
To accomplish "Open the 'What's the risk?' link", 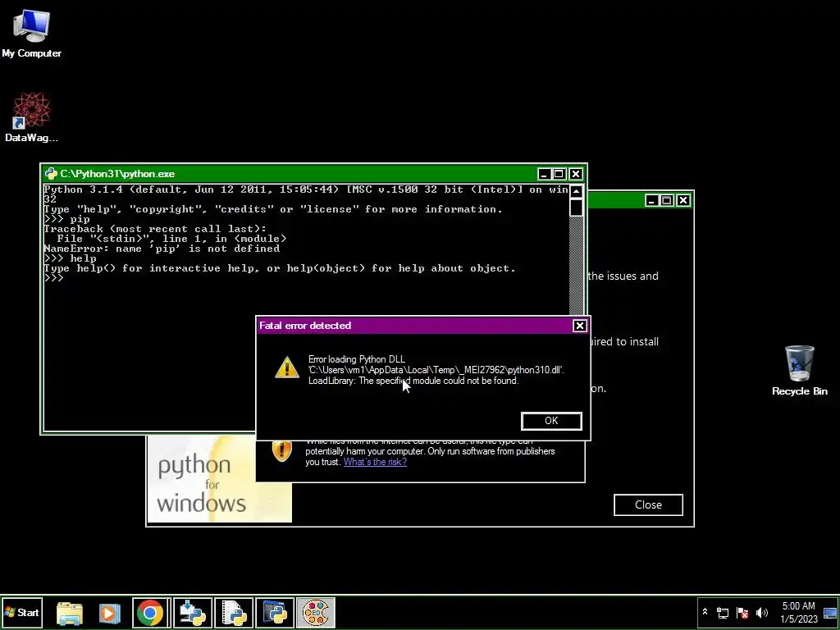I will click(375, 462).
